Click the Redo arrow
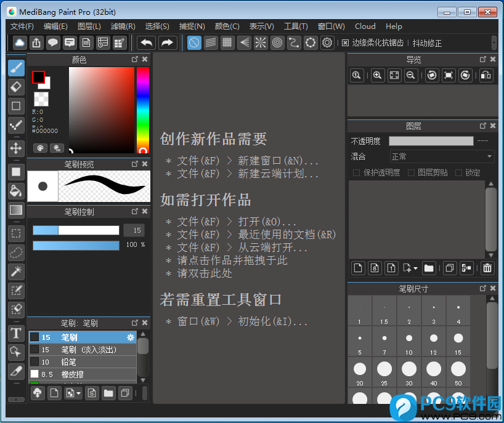 click(x=167, y=42)
